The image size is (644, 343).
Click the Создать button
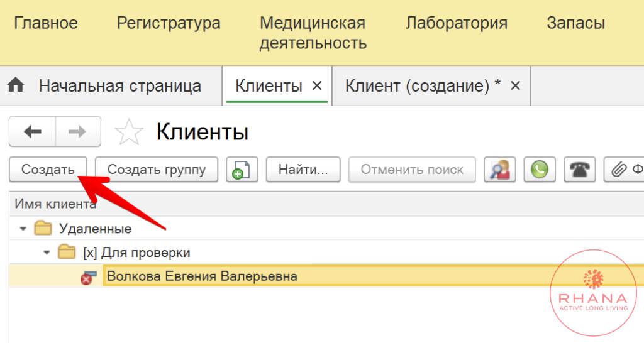tap(48, 170)
